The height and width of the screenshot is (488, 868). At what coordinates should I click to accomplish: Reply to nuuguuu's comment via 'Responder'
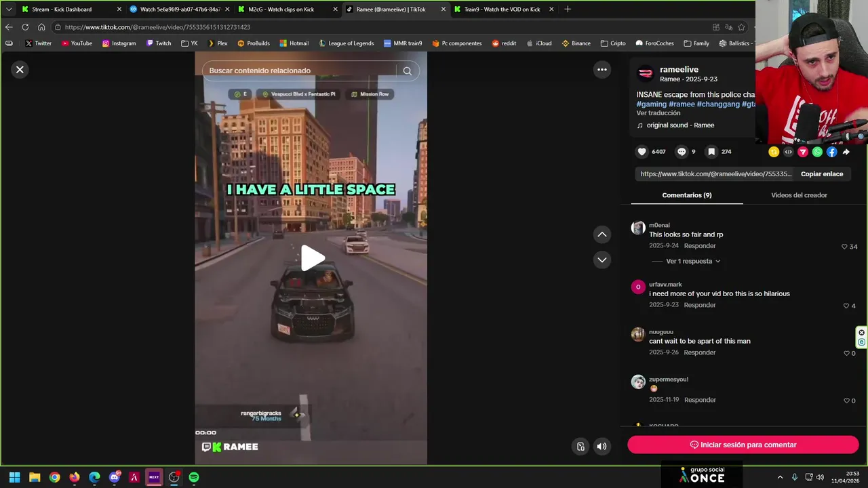(700, 352)
